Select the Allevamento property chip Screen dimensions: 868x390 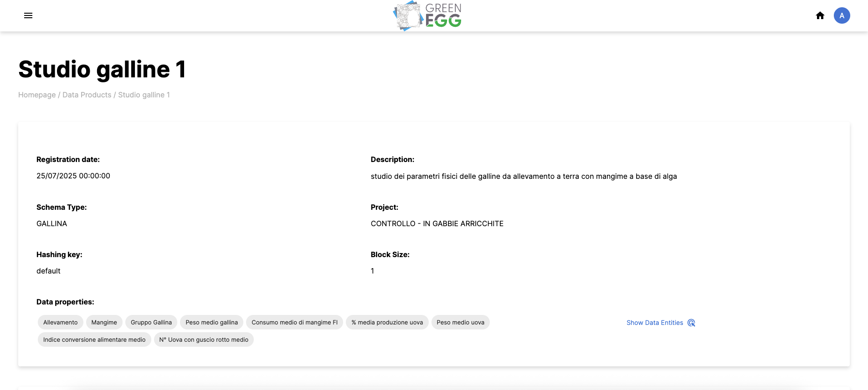click(x=60, y=322)
